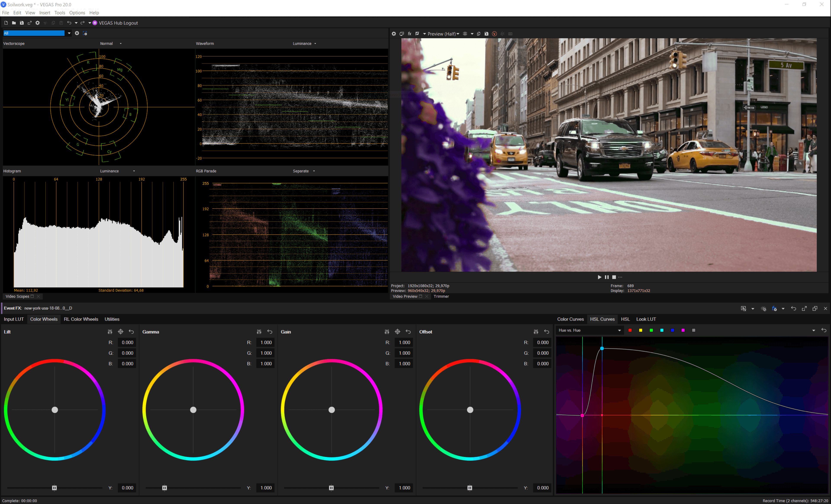
Task: Toggle Preview on External Monitor icon
Action: (x=402, y=34)
